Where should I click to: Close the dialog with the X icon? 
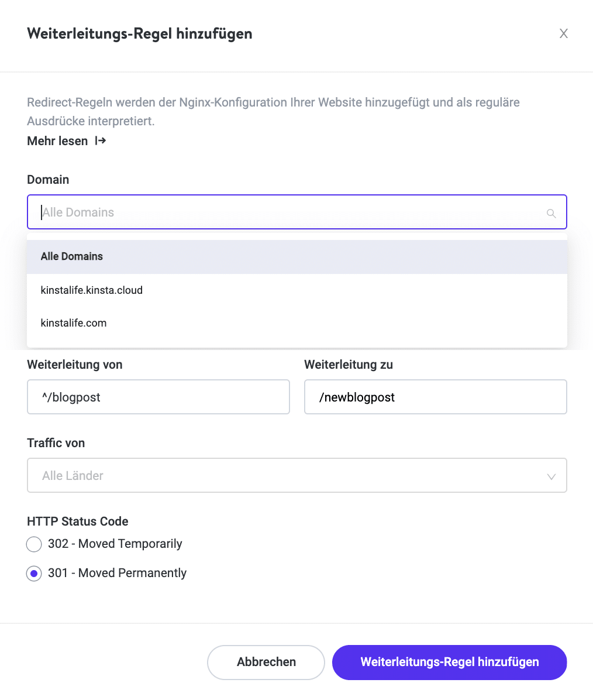[x=563, y=34]
